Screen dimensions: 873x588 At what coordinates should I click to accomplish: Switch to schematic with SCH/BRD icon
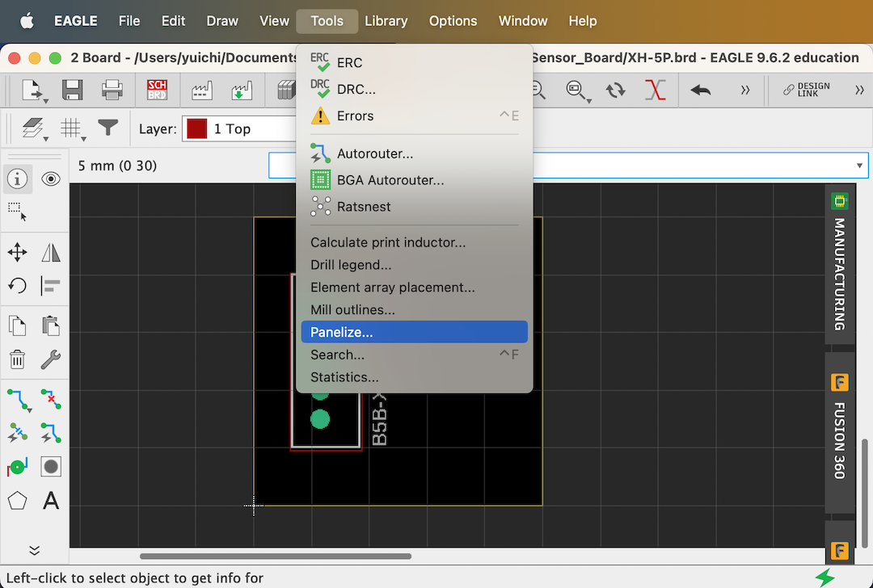point(157,90)
